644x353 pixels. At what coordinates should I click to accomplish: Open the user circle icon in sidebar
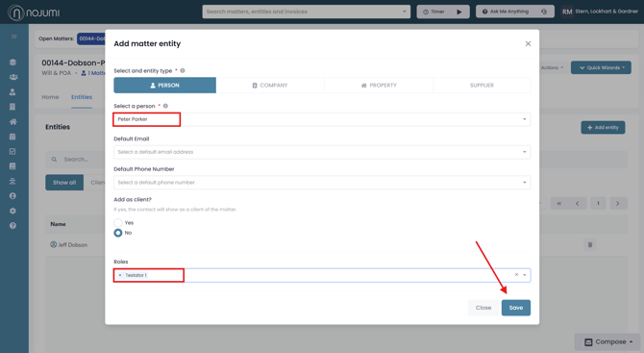(12, 196)
